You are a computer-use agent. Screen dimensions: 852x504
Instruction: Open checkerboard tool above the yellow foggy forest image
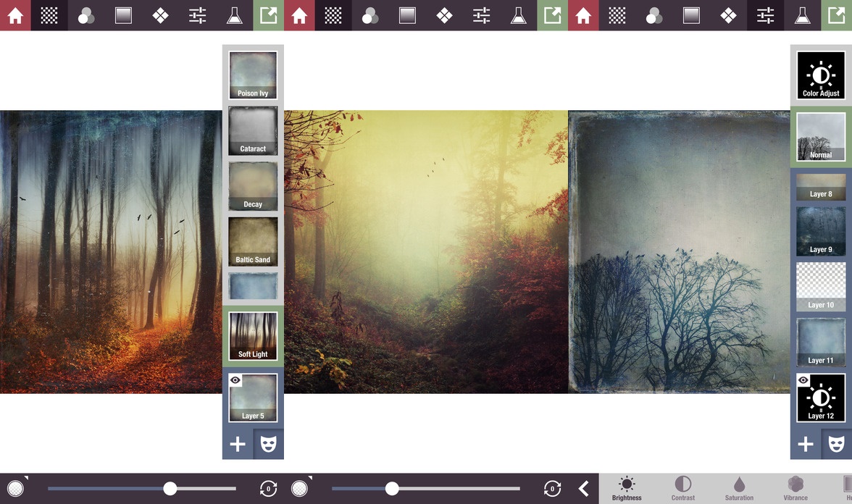[333, 15]
